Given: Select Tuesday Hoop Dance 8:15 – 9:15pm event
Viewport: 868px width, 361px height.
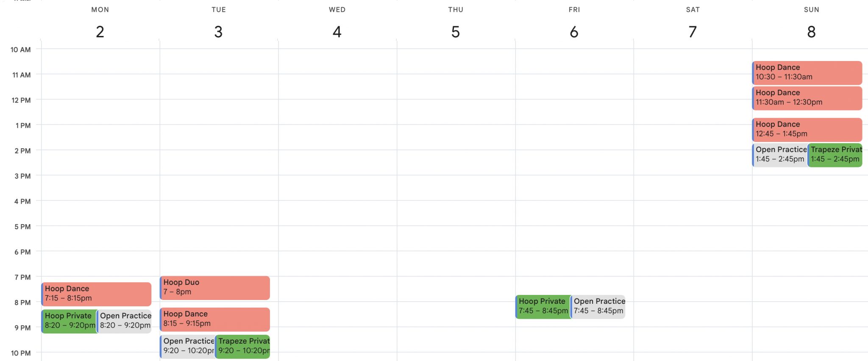Looking at the screenshot, I should point(215,319).
